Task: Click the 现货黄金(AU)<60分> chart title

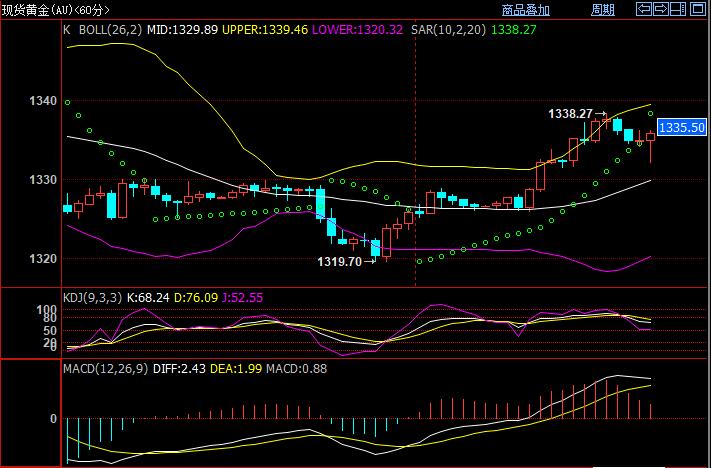Action: 55,10
